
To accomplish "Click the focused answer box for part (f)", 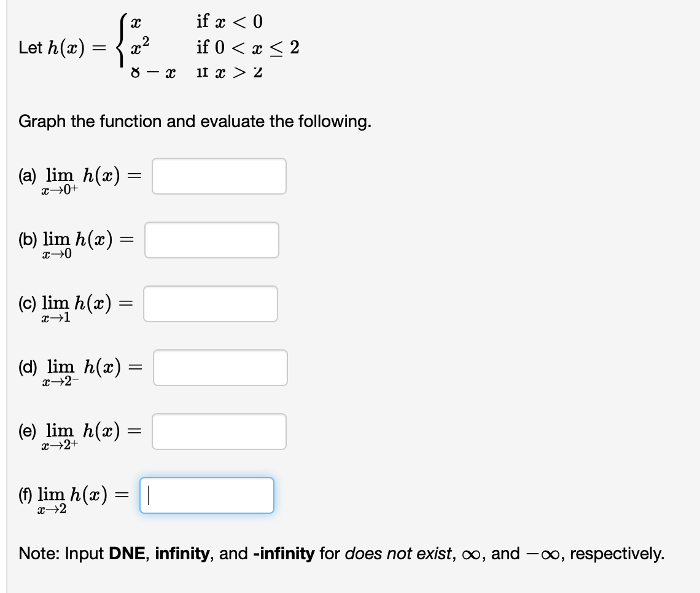I will 206,495.
